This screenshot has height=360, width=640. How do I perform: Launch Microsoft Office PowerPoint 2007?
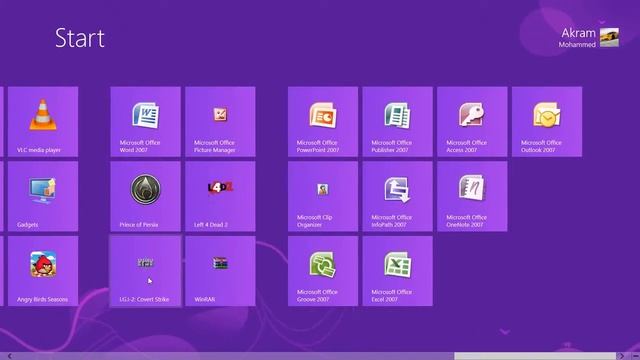pos(323,121)
